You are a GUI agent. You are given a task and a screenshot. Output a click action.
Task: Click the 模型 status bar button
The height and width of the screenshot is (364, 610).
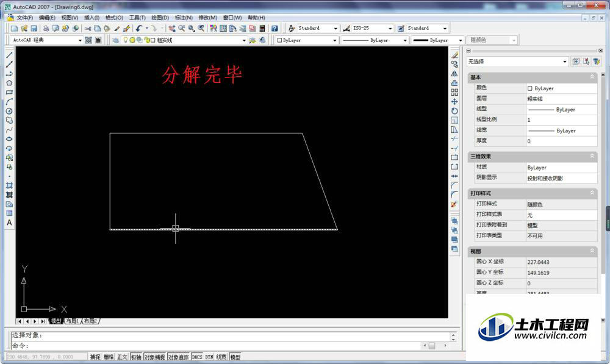click(x=235, y=357)
